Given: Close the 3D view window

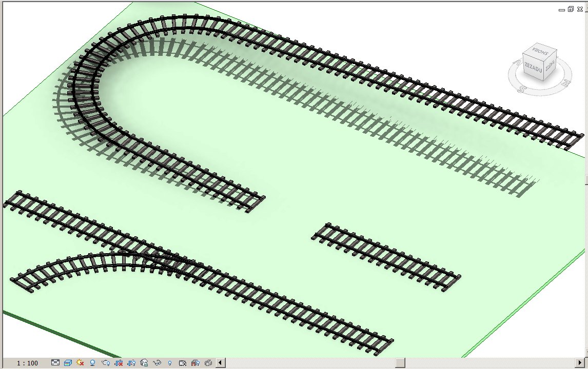Looking at the screenshot, I should pos(580,9).
